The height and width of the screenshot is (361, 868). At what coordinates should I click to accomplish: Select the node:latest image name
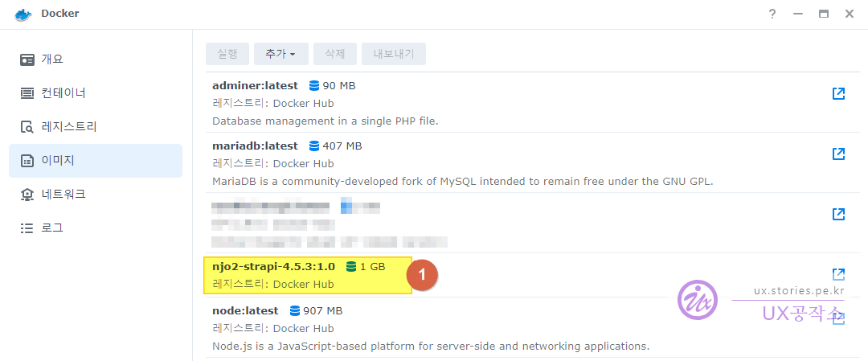[245, 310]
